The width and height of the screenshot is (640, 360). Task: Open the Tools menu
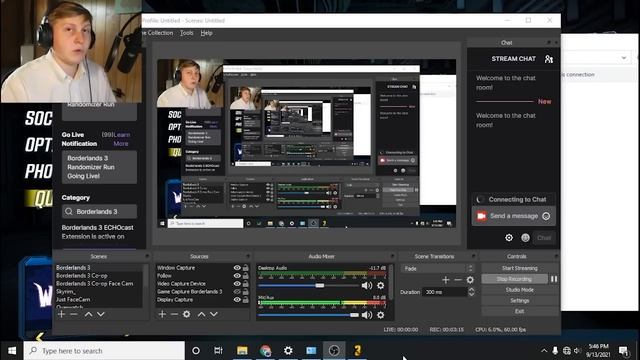point(187,33)
